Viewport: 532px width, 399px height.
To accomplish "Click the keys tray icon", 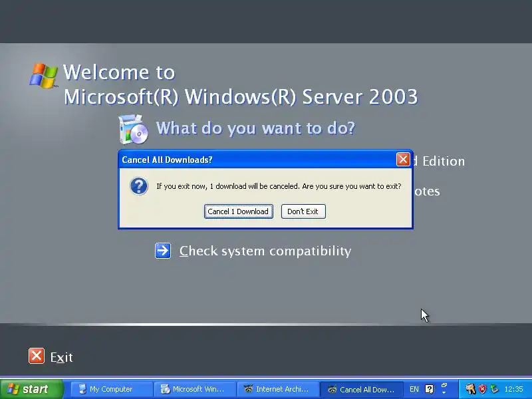I will tap(470, 389).
